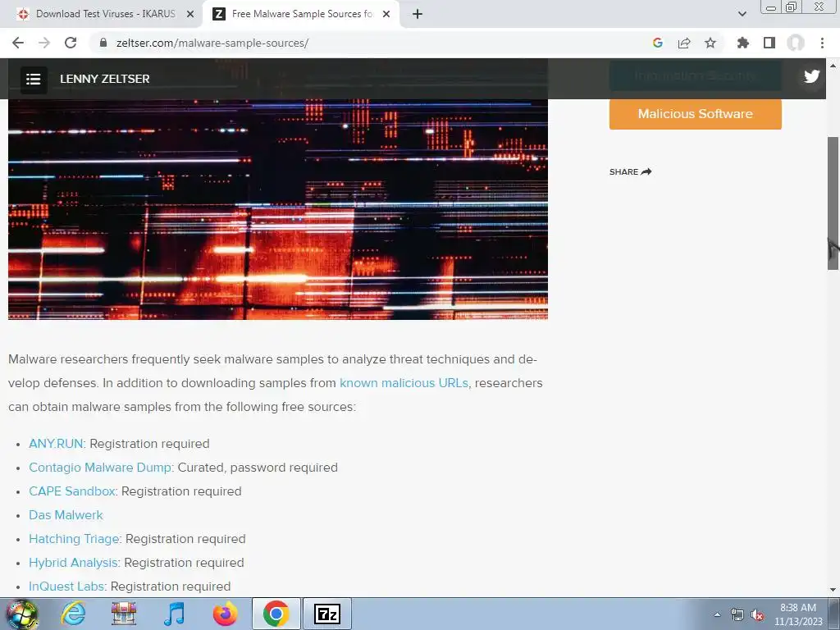Click the browser forward arrow
The width and height of the screenshot is (840, 630).
(44, 43)
